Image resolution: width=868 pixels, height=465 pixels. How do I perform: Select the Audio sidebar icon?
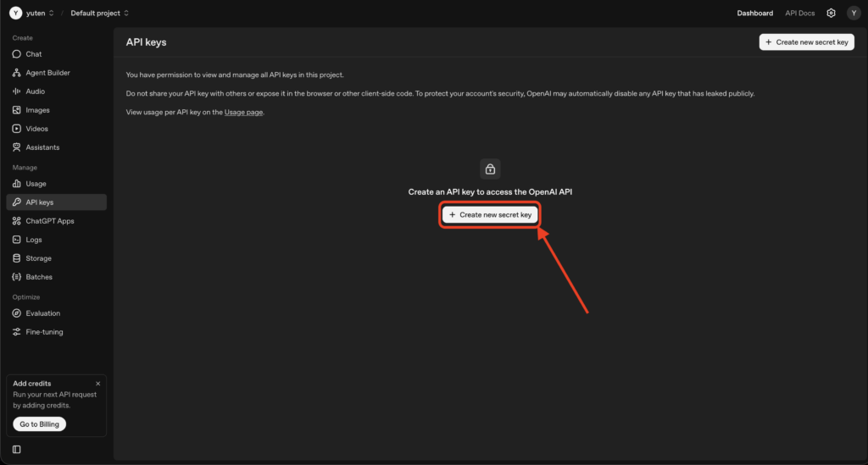pyautogui.click(x=17, y=91)
